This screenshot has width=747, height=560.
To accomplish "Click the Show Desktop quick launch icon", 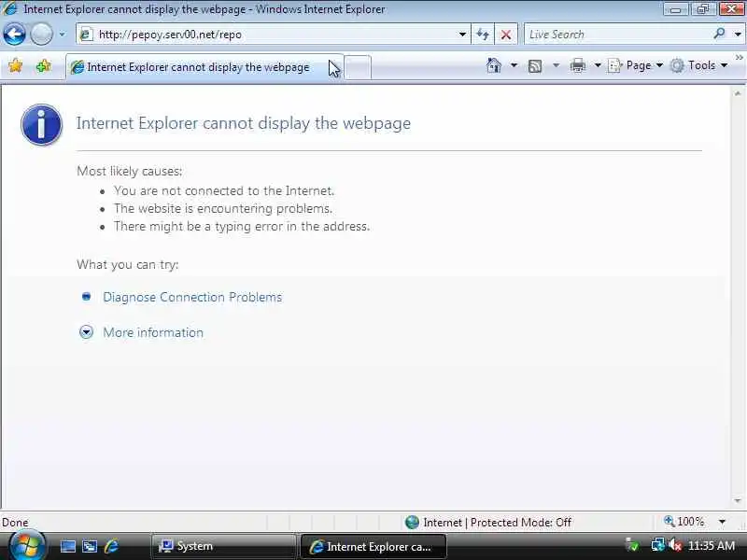I will (x=67, y=546).
